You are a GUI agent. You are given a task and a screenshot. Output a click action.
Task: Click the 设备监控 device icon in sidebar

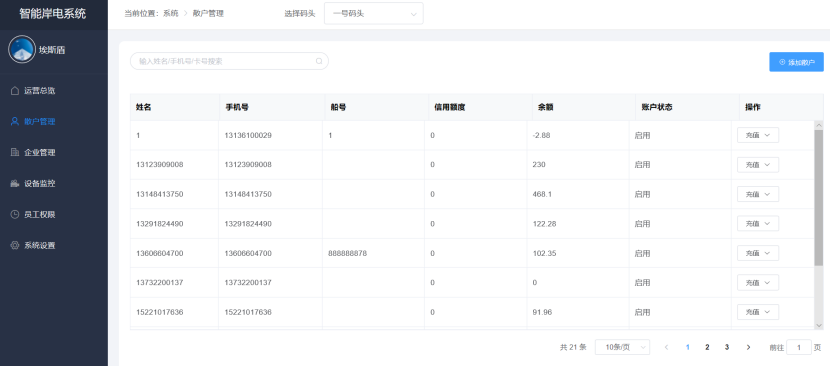click(x=15, y=184)
